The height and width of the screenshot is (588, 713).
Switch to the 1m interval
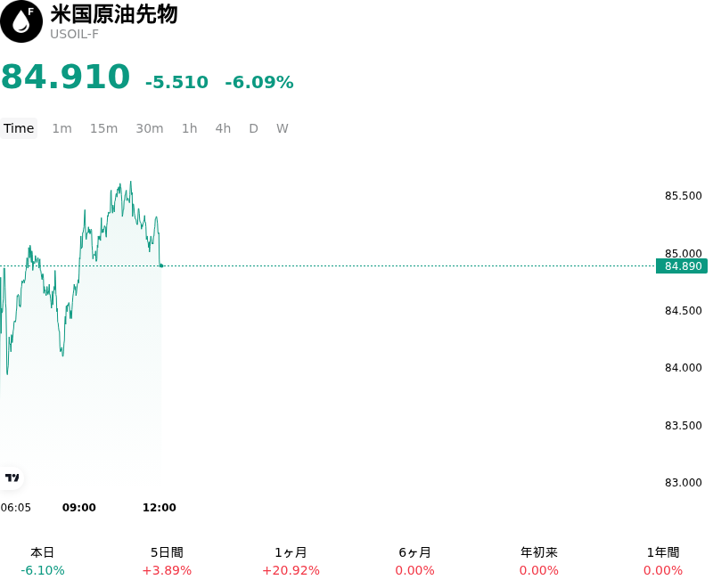pyautogui.click(x=61, y=128)
